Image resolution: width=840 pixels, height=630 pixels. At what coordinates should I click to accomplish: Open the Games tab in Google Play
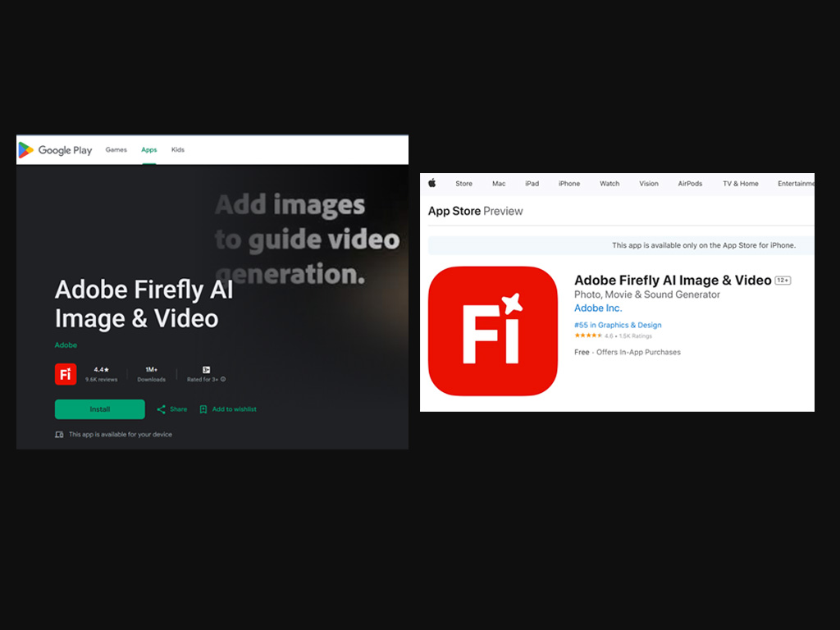pos(116,150)
